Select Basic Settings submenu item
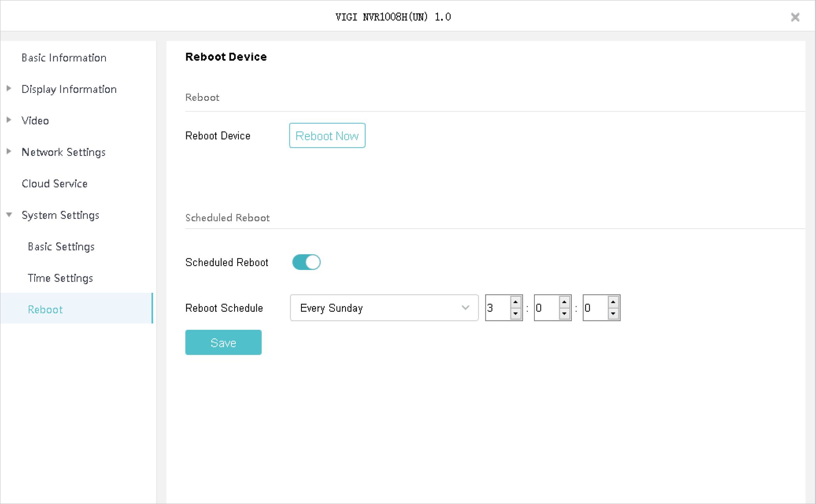 (x=61, y=247)
